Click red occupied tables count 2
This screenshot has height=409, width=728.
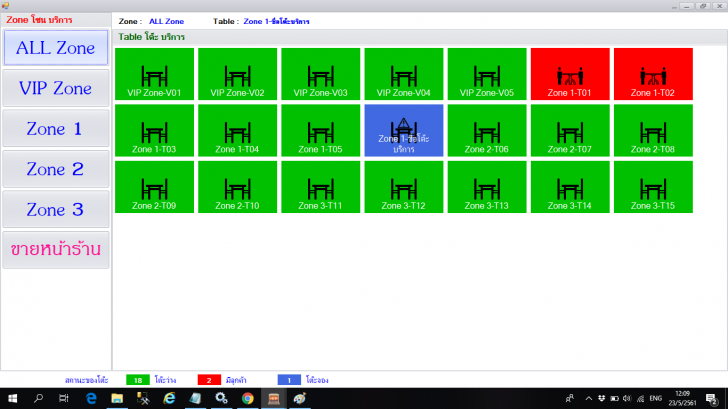pos(209,380)
